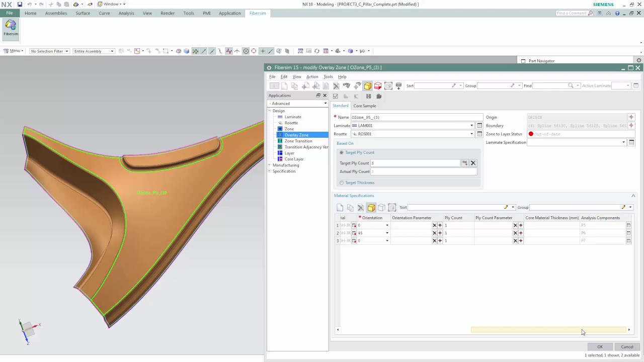Screen dimensions: 644x362
Task: Click the NX Save icon in title bar
Action: click(20, 4)
